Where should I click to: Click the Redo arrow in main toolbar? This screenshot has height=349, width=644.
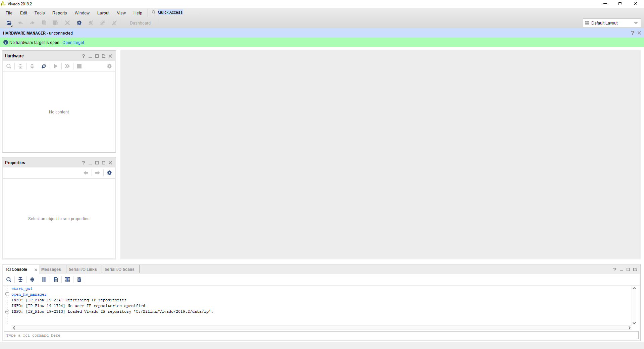(32, 23)
